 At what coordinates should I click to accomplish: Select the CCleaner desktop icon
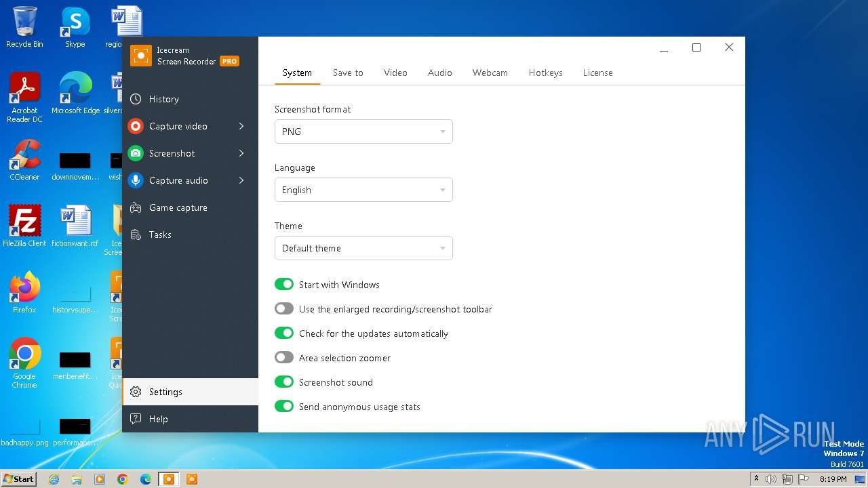[x=24, y=160]
